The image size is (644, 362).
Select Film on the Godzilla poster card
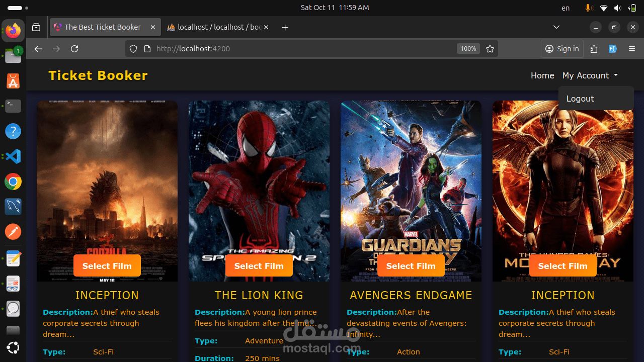(107, 266)
